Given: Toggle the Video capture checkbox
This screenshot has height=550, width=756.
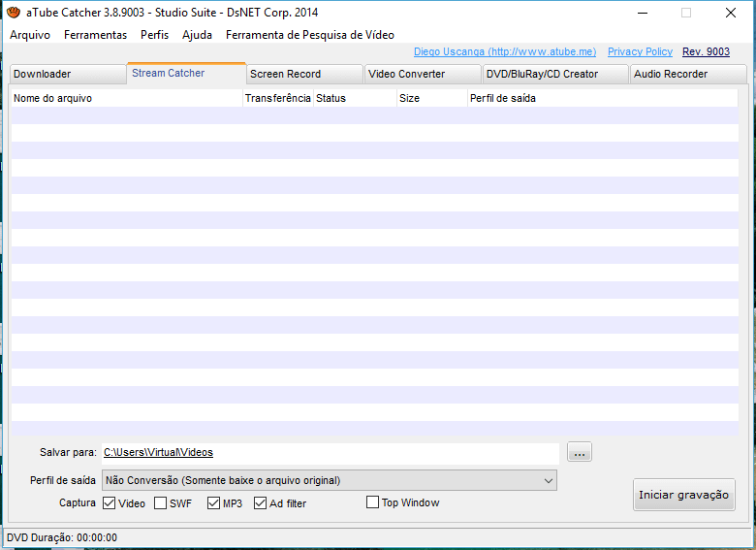Looking at the screenshot, I should click(x=110, y=503).
